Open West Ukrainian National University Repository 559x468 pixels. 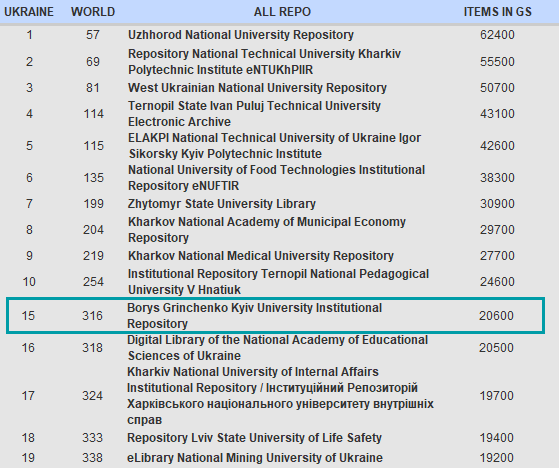pos(257,88)
